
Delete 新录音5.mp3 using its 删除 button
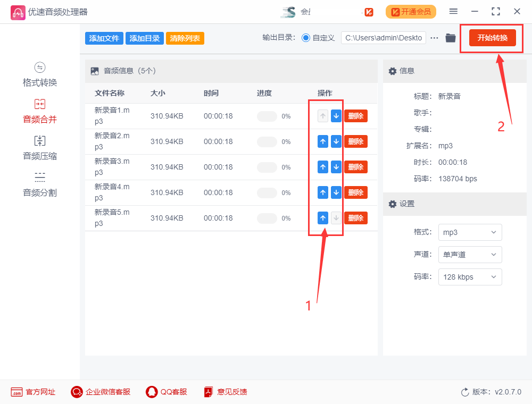click(355, 217)
